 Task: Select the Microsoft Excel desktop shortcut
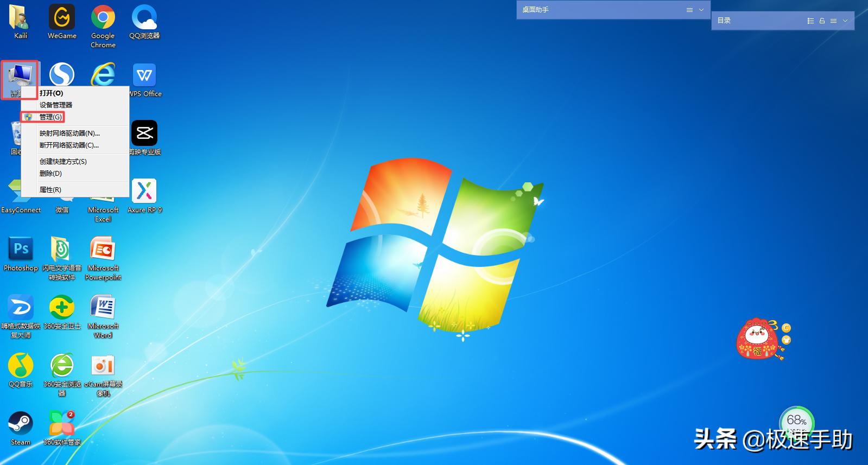(x=103, y=209)
